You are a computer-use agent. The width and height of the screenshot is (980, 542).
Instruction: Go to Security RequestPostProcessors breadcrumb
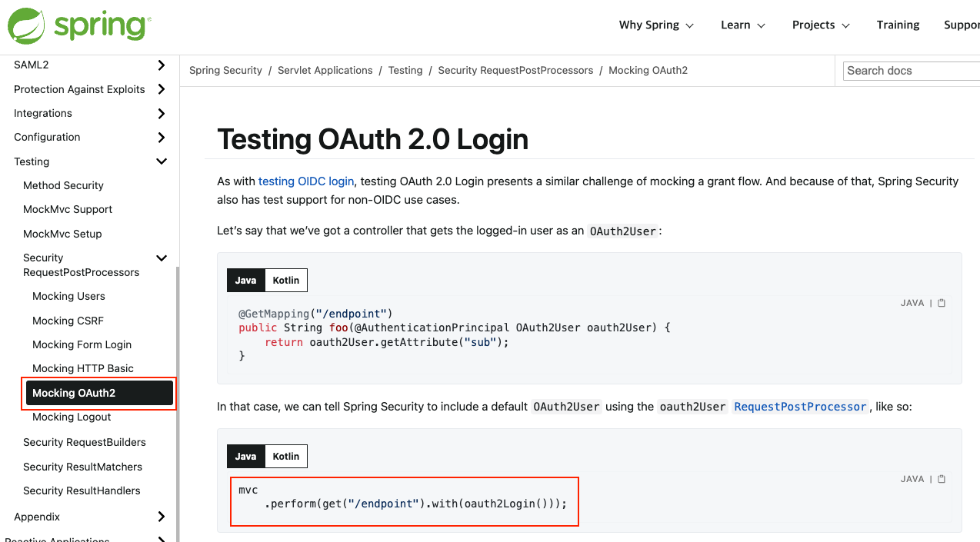[515, 70]
